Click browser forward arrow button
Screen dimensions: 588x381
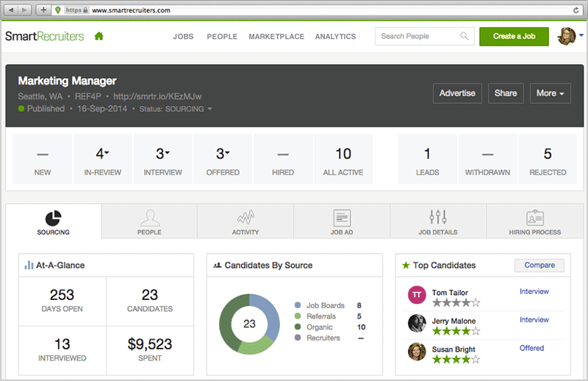click(x=24, y=10)
